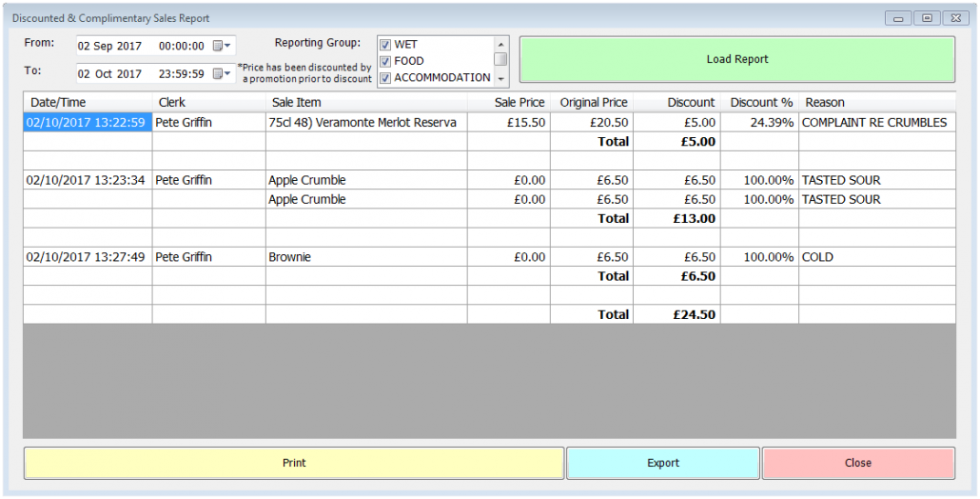This screenshot has width=980, height=499.
Task: Click the COLD reason cell
Action: click(877, 257)
